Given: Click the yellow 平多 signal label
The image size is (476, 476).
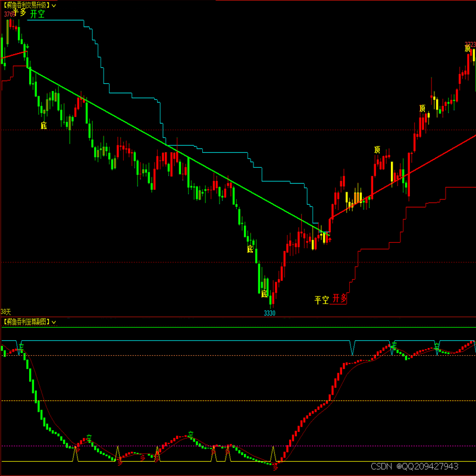Looking at the screenshot, I should pyautogui.click(x=20, y=12).
